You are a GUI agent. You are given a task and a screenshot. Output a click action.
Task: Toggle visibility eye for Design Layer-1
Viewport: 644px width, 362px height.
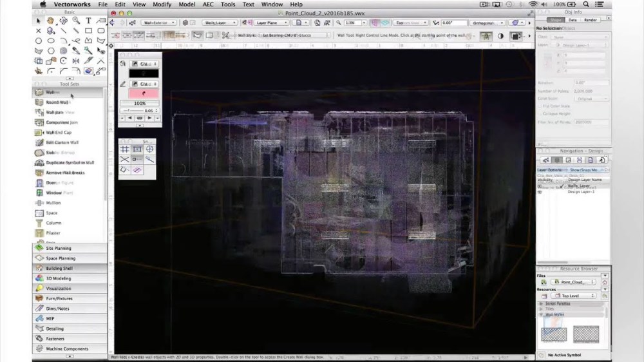[x=540, y=192]
